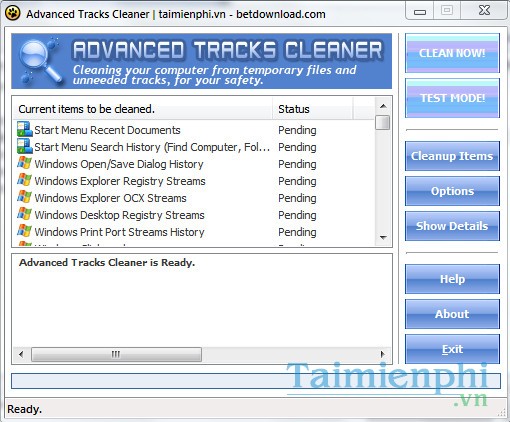Open the About dialog
The height and width of the screenshot is (422, 510).
[x=452, y=314]
